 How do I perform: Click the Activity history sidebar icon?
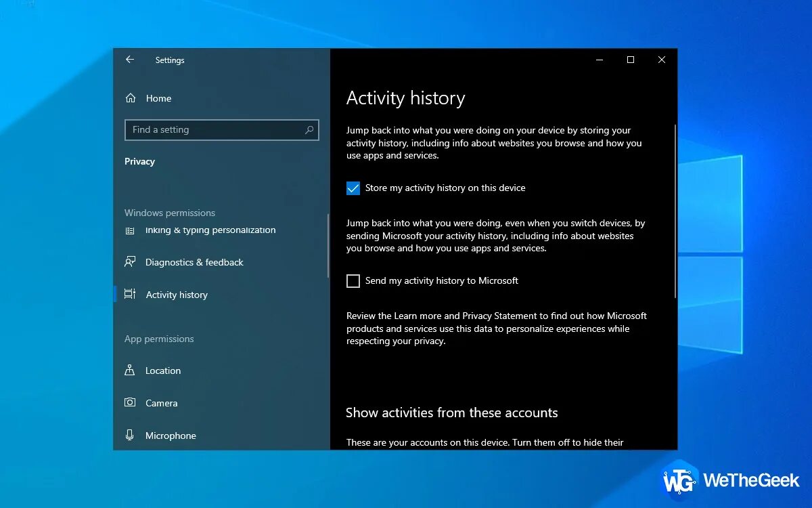coord(130,295)
